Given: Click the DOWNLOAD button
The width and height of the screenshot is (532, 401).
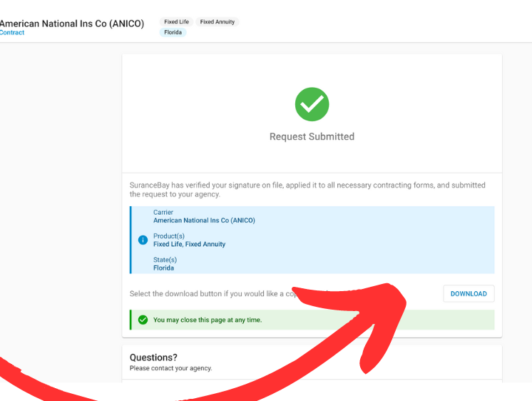Looking at the screenshot, I should 469,294.
